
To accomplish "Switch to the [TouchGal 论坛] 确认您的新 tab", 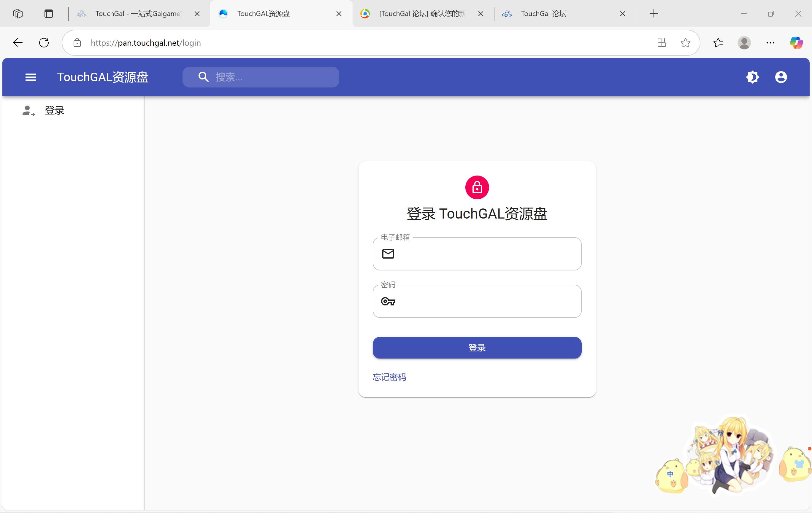I will click(x=422, y=14).
